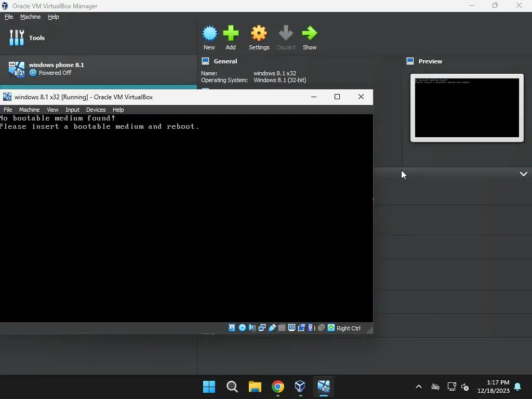Click mouse integration indicator in status bar

point(321,328)
